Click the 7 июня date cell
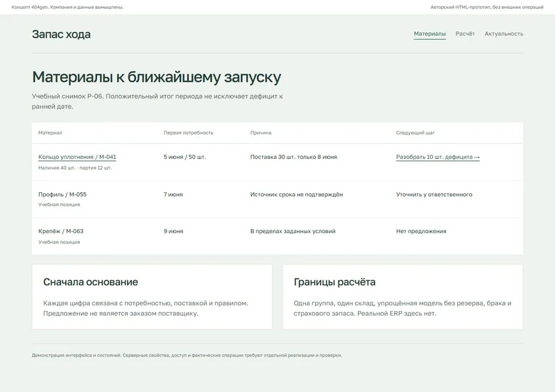This screenshot has width=555, height=392. 173,194
